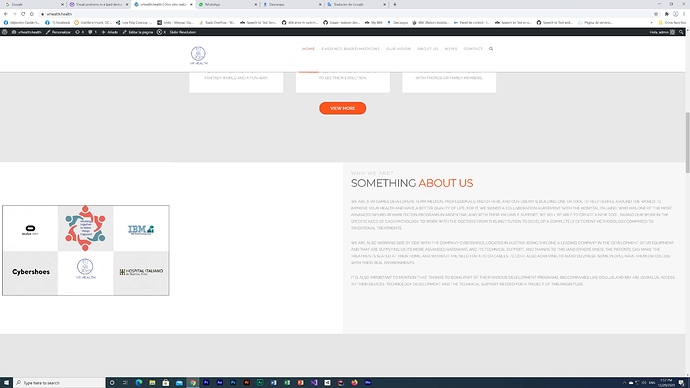Click Hospital Italiano logo in partners grid
690x388 pixels.
pos(141,272)
